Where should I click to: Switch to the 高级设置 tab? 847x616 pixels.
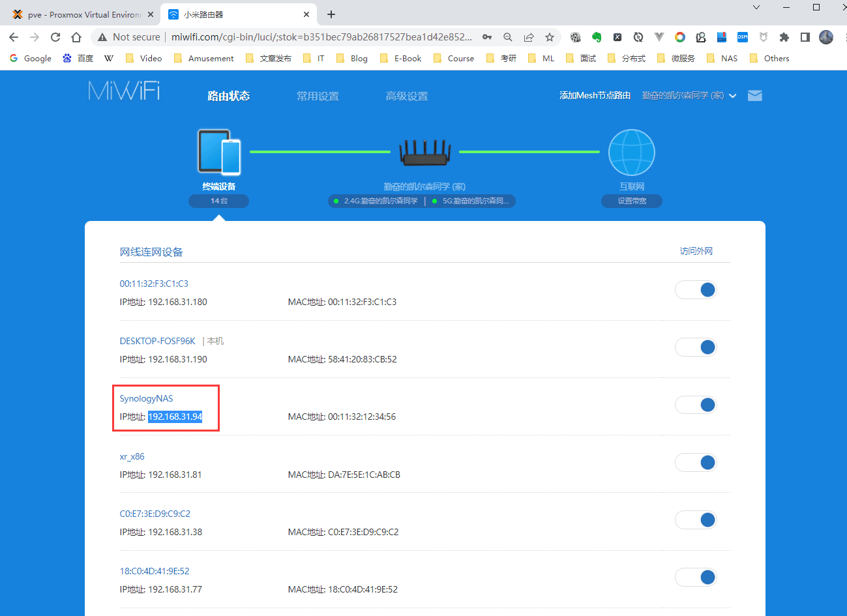click(x=407, y=96)
